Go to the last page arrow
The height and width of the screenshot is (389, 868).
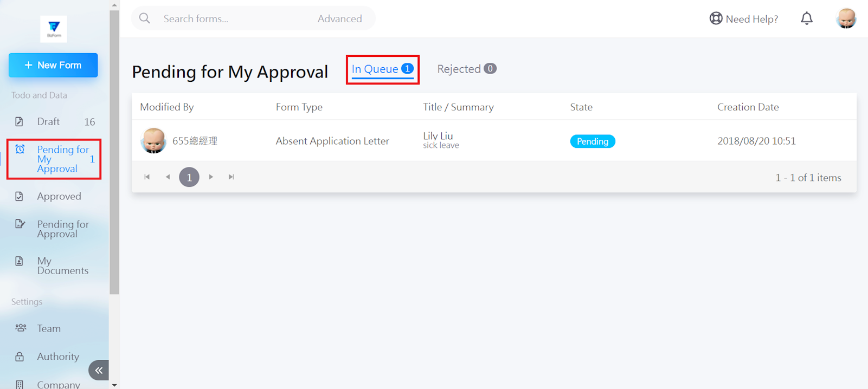232,177
